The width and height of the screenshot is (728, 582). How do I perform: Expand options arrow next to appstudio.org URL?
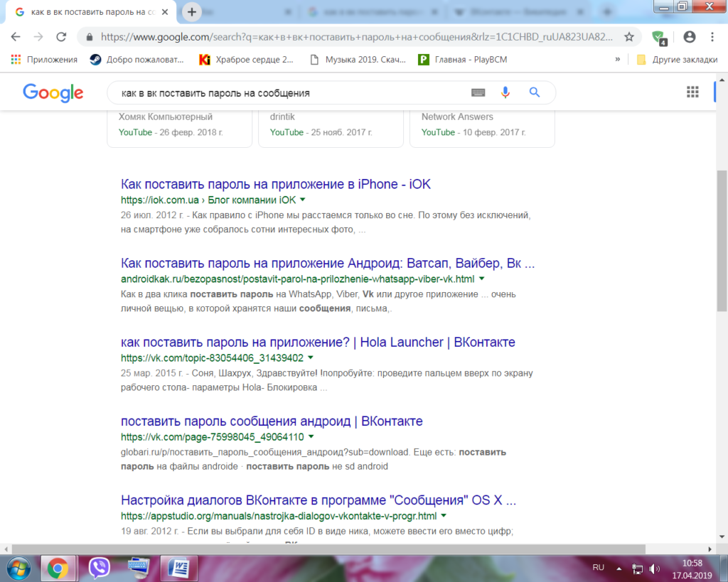[x=444, y=515]
